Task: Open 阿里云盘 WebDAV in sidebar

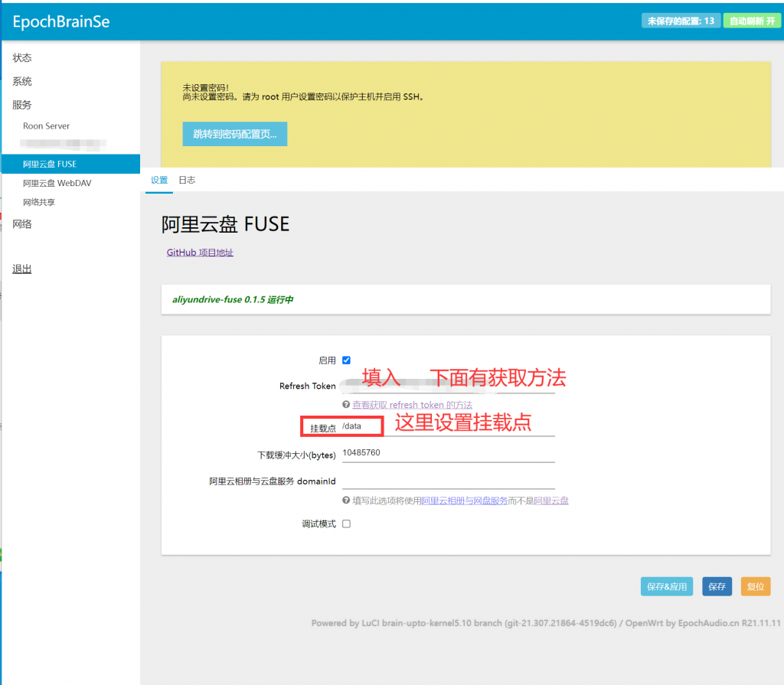Action: 57,183
